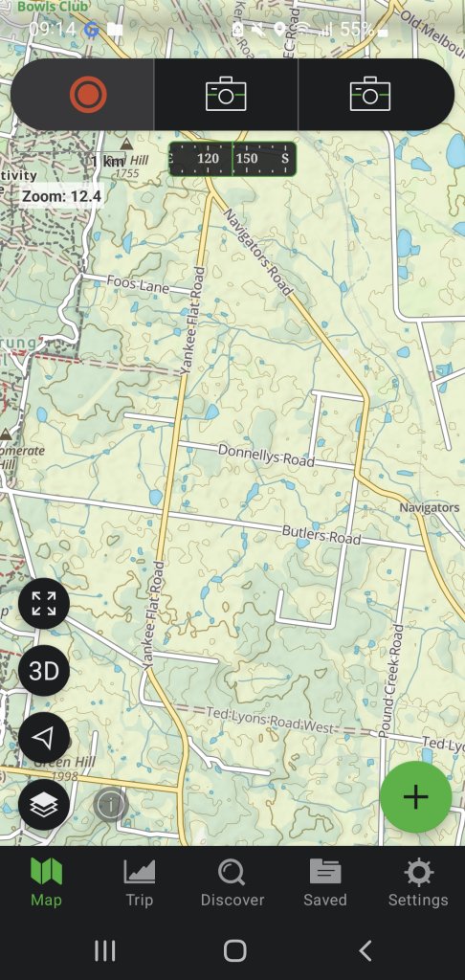
Task: Open the Settings tab
Action: (418, 883)
